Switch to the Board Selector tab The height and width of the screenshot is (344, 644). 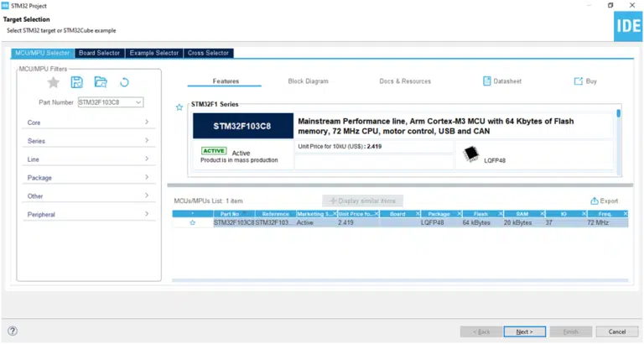click(100, 53)
